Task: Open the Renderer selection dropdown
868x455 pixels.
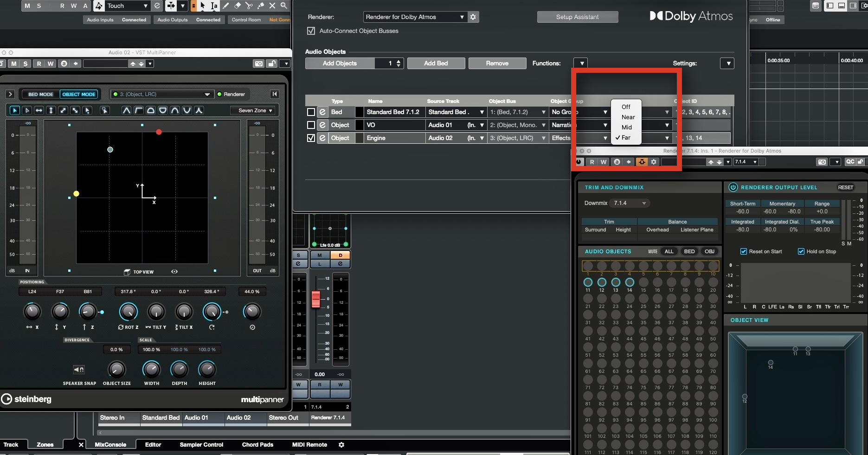Action: (x=414, y=17)
